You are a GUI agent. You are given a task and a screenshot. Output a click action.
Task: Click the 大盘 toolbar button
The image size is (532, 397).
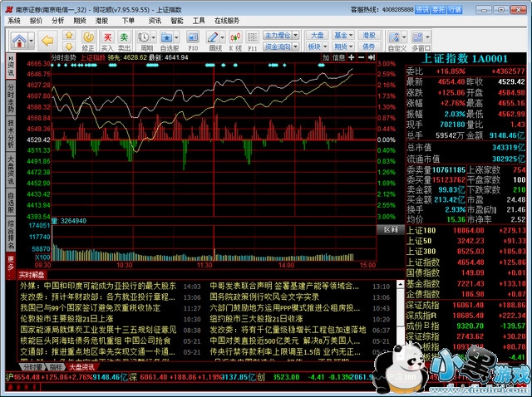click(318, 35)
